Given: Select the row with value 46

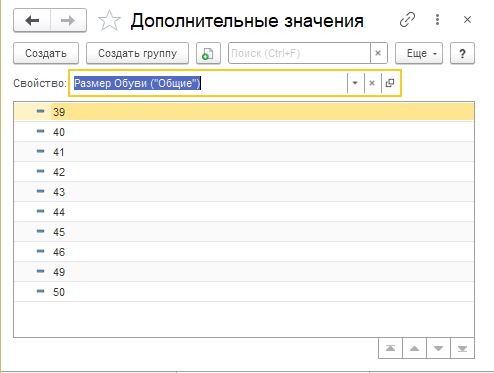Looking at the screenshot, I should tap(244, 252).
